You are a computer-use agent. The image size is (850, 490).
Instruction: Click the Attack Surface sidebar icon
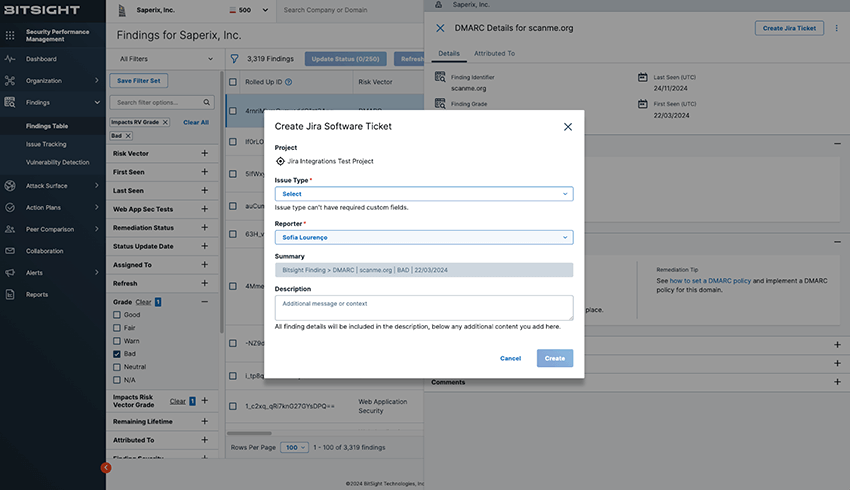10,185
